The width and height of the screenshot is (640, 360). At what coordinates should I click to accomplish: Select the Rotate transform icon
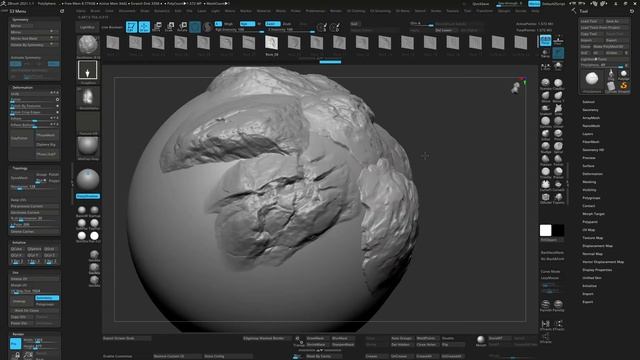[x=182, y=27]
